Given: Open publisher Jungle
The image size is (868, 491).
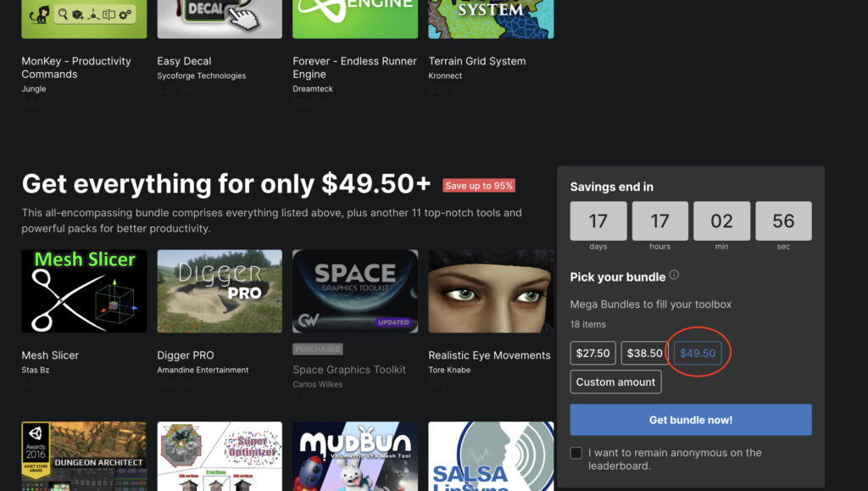Looking at the screenshot, I should (x=34, y=89).
